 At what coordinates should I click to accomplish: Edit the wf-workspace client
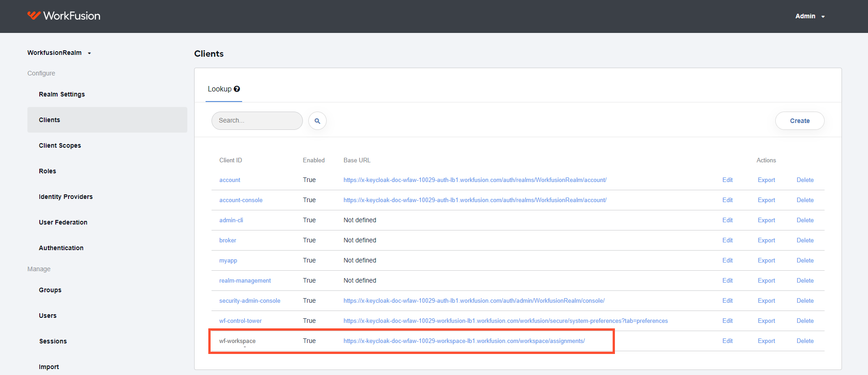point(727,341)
